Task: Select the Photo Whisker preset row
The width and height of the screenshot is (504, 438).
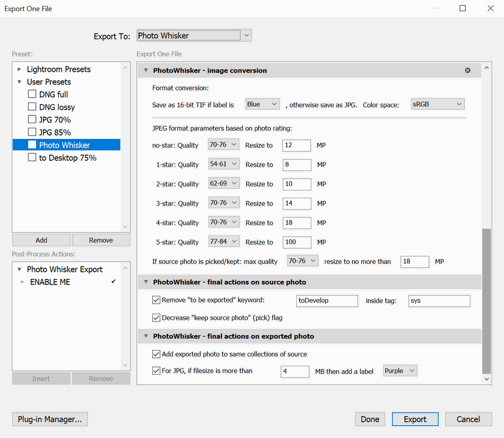Action: coord(67,145)
